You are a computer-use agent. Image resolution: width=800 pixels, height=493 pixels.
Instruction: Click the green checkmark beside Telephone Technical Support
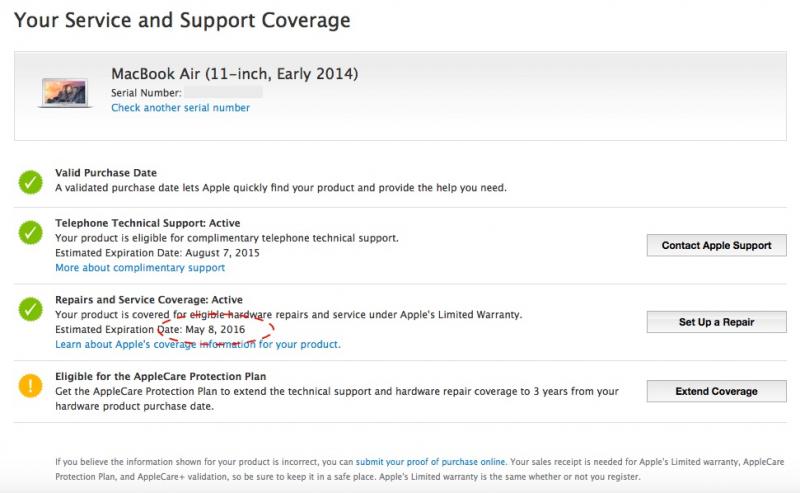[x=31, y=233]
